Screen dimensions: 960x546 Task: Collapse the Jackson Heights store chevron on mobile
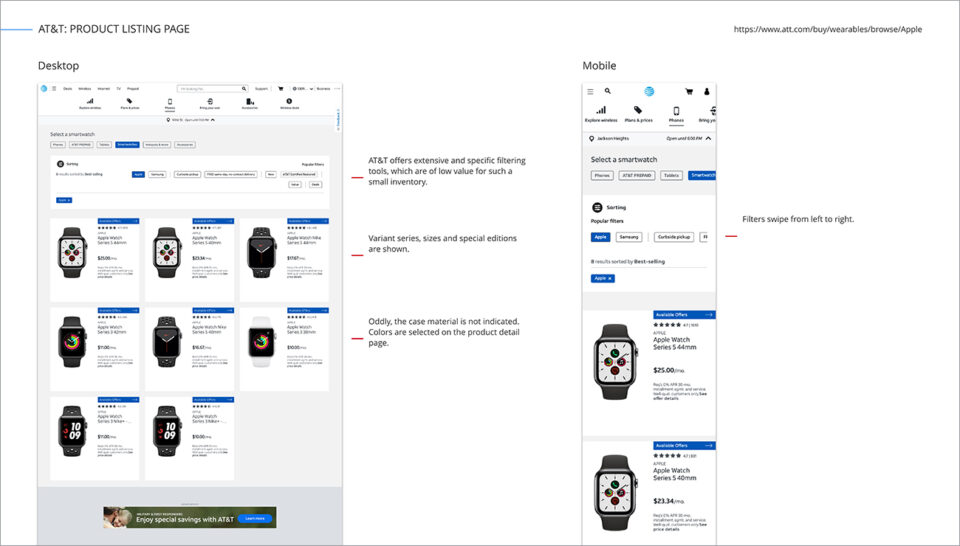(x=708, y=138)
